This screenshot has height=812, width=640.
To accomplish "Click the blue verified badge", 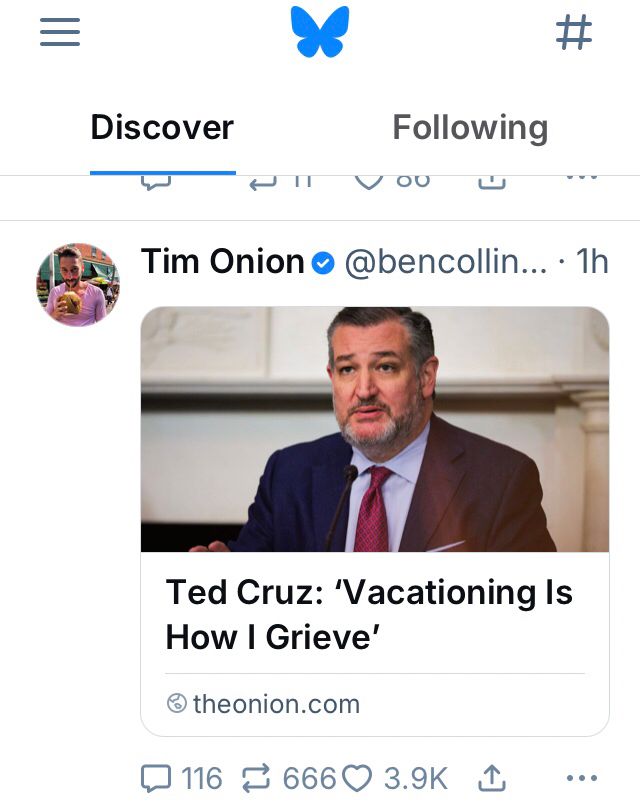I will coord(322,263).
